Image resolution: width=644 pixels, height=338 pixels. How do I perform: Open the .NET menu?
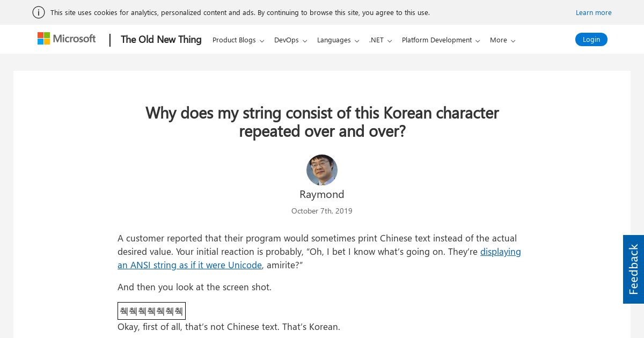380,40
